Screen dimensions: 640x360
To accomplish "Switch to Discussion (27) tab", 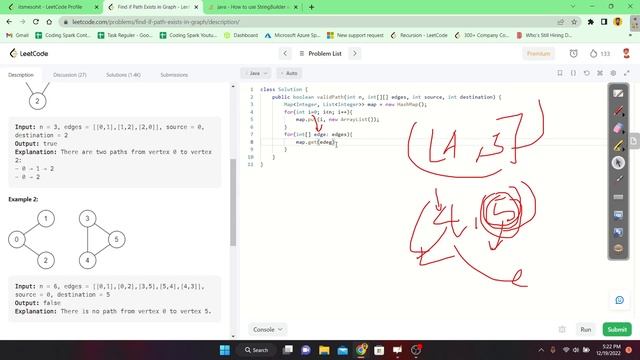I will pos(70,75).
